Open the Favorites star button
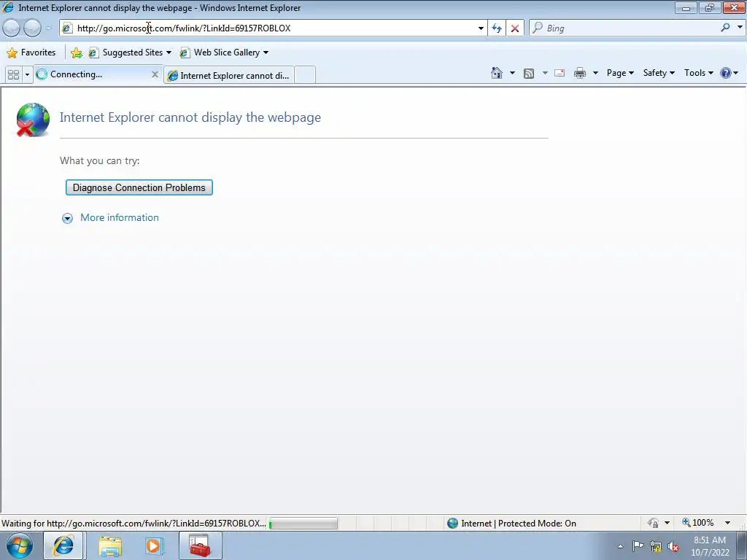This screenshot has height=560, width=747. pos(31,52)
